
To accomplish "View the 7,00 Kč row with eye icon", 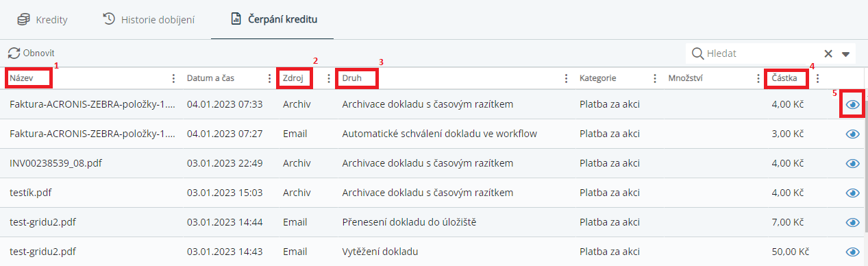I will tap(852, 222).
